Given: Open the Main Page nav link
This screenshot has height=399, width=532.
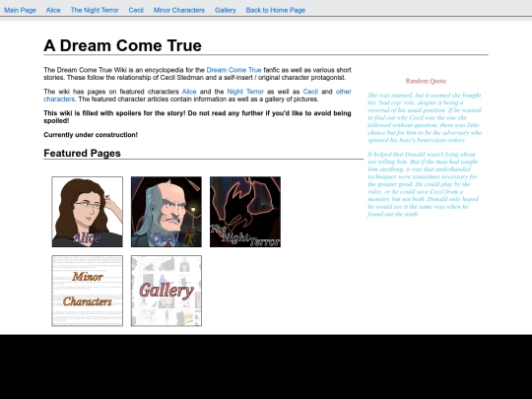Looking at the screenshot, I should point(20,10).
